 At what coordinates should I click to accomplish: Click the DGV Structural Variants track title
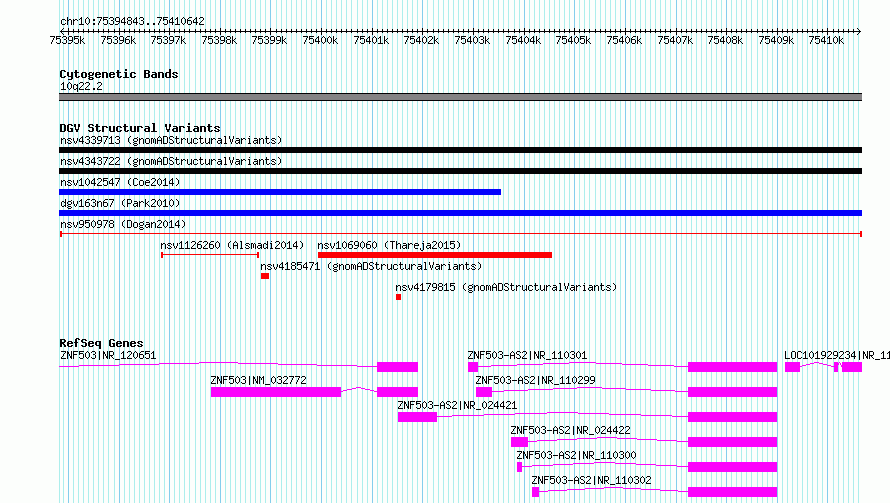(140, 128)
